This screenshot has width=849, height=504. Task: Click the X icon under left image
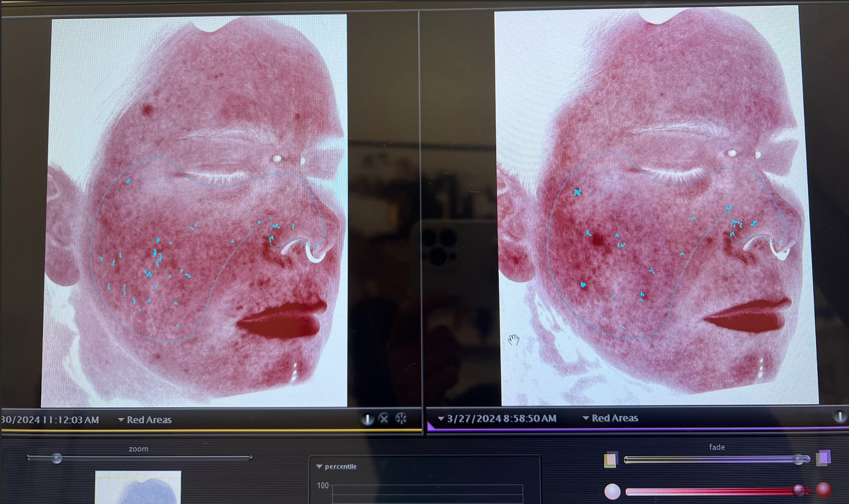click(384, 419)
